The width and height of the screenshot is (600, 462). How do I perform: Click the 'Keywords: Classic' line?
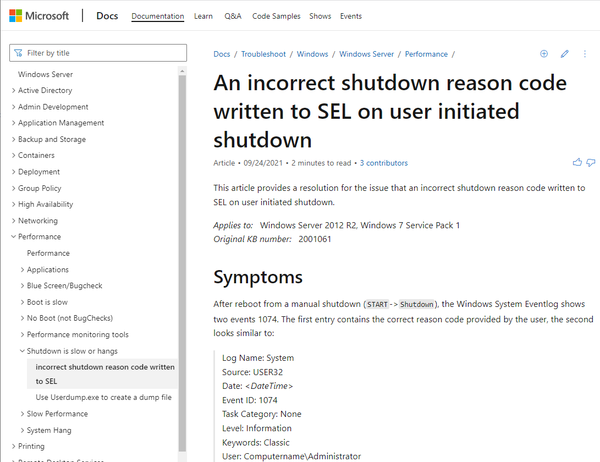pos(256,443)
